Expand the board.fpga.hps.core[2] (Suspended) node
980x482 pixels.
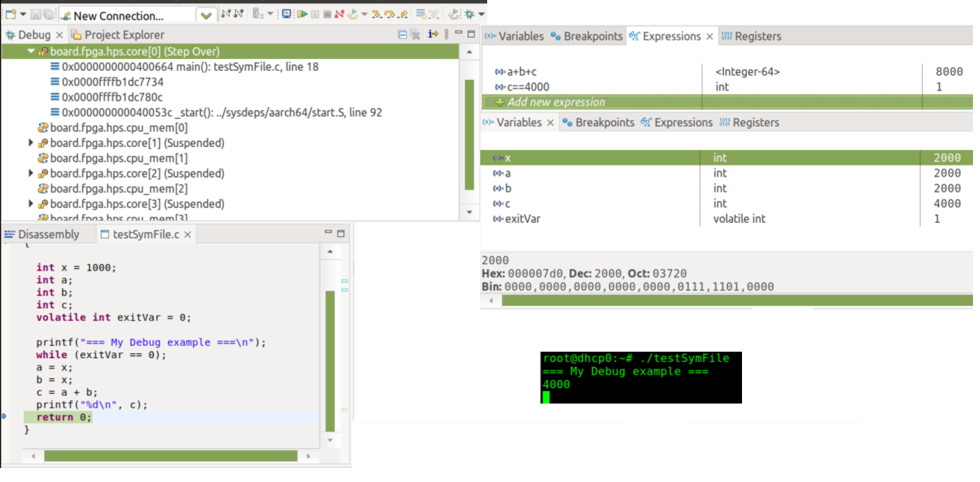click(x=31, y=174)
